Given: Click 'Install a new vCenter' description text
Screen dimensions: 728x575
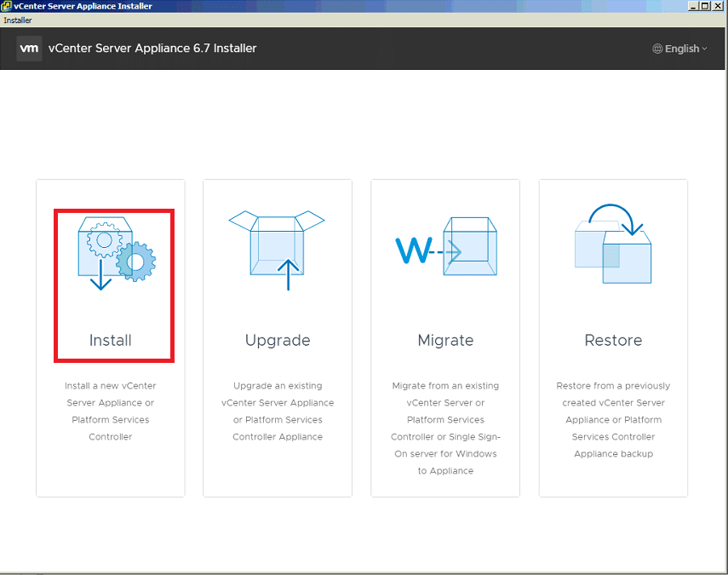Looking at the screenshot, I should (111, 411).
